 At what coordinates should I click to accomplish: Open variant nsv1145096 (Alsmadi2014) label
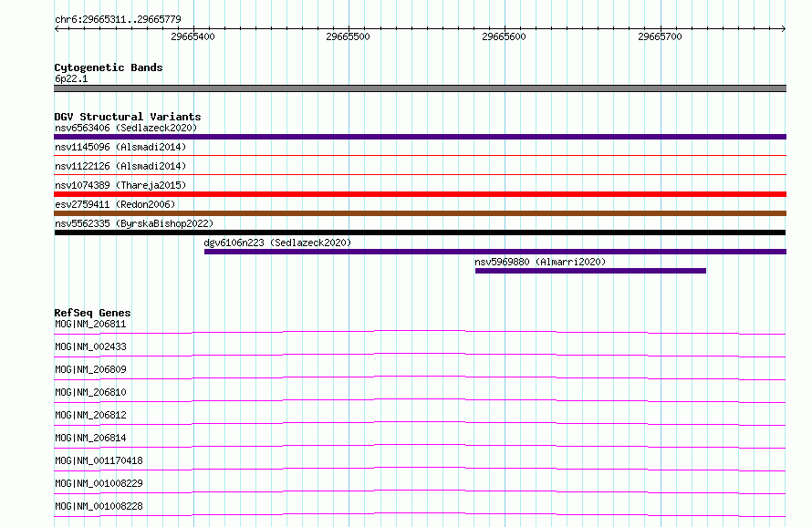120,147
